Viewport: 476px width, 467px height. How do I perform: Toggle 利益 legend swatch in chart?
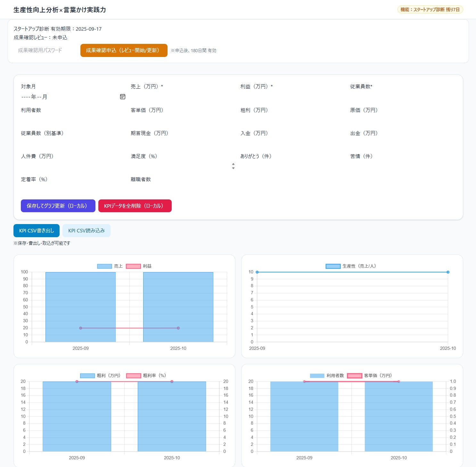tap(133, 266)
